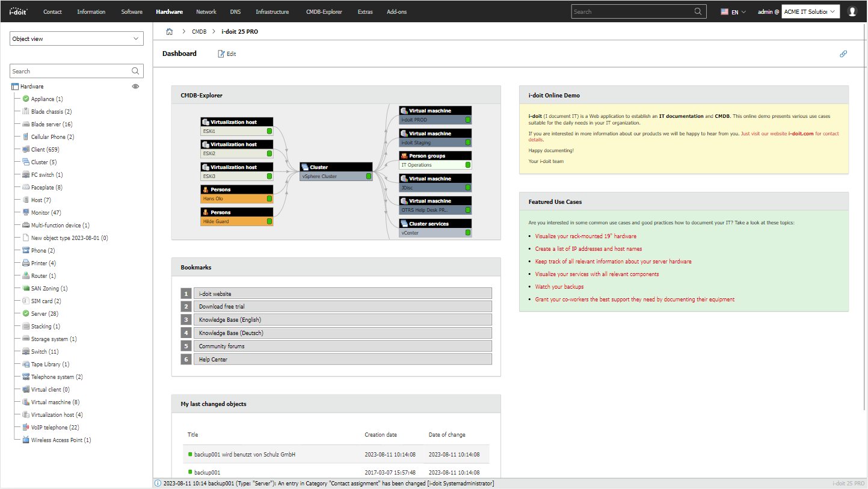Open the EN language dropdown
The width and height of the screenshot is (868, 489).
click(x=733, y=11)
